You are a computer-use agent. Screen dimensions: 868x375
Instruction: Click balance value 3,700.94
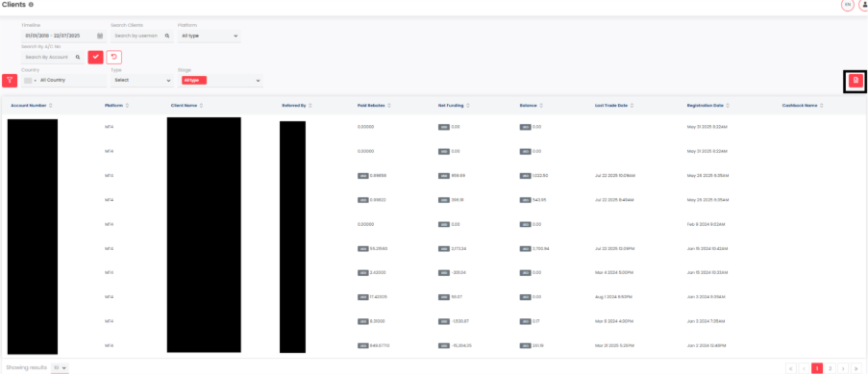click(541, 249)
